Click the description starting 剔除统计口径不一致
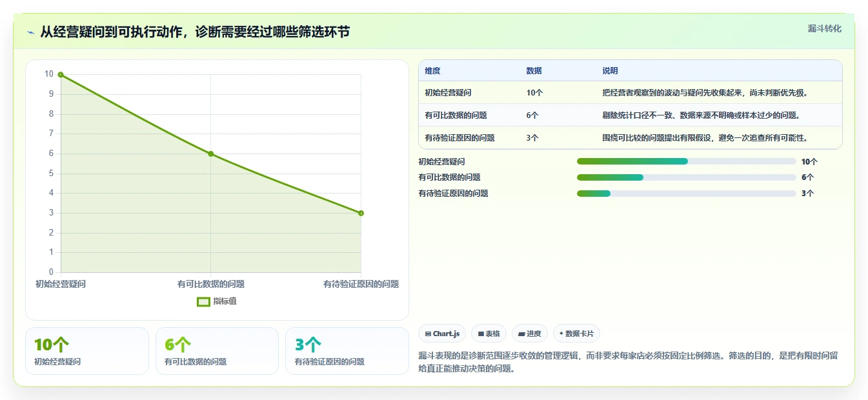Image resolution: width=868 pixels, height=400 pixels. (x=701, y=115)
